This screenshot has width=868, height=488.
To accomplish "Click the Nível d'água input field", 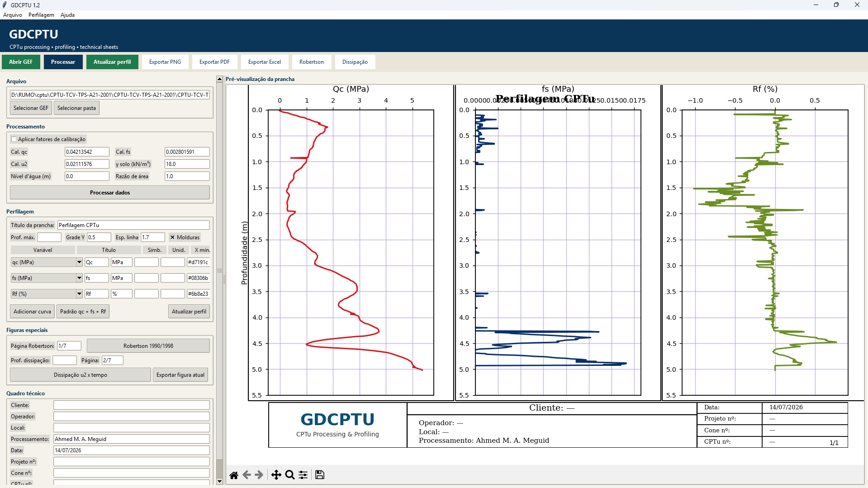I will pos(87,176).
